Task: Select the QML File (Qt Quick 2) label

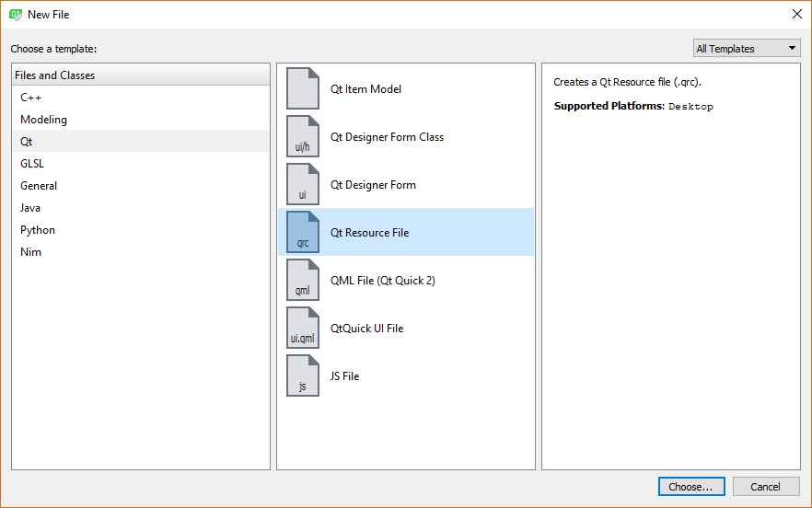Action: [x=383, y=281]
